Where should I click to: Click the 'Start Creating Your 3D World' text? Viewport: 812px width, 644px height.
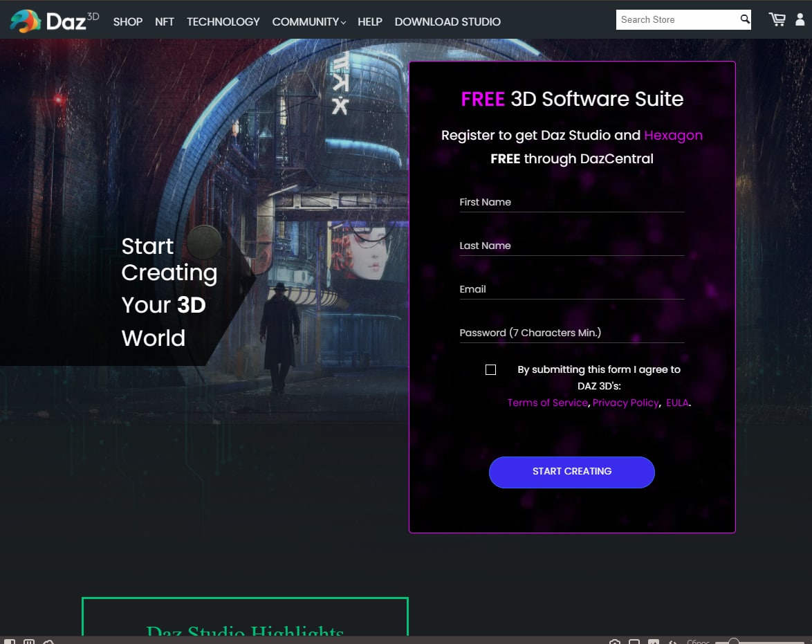click(x=169, y=292)
